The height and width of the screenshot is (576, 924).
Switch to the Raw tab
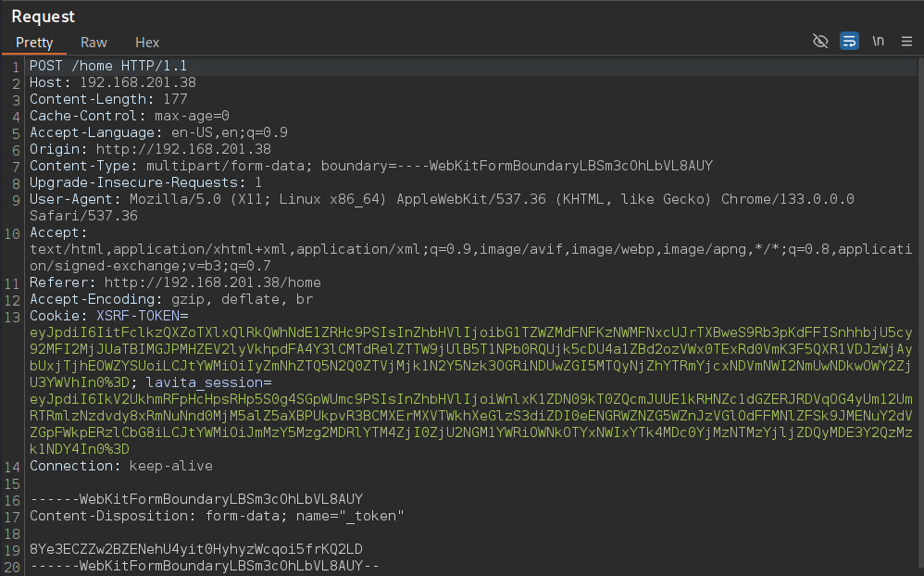point(94,43)
